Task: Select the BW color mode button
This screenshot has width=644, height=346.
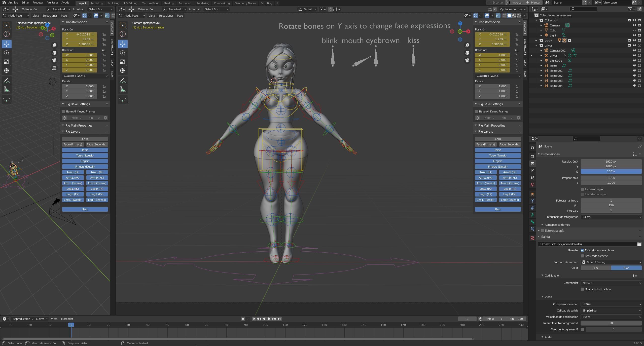Action: point(596,268)
